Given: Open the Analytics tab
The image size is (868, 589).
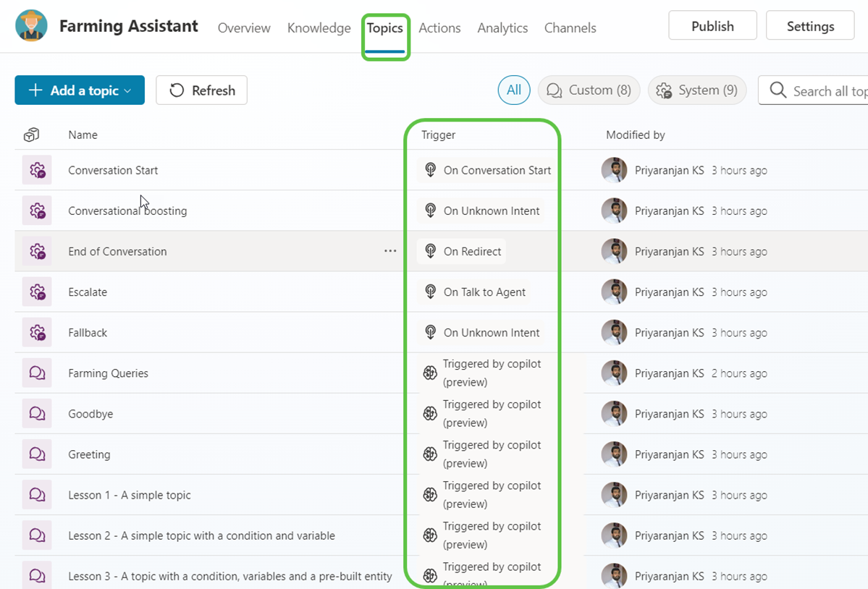Looking at the screenshot, I should point(502,28).
